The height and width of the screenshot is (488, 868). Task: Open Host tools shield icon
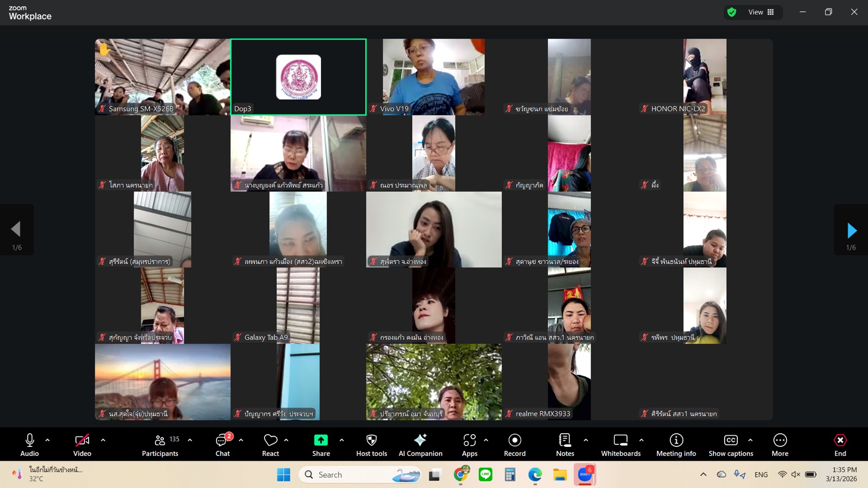pos(371,444)
